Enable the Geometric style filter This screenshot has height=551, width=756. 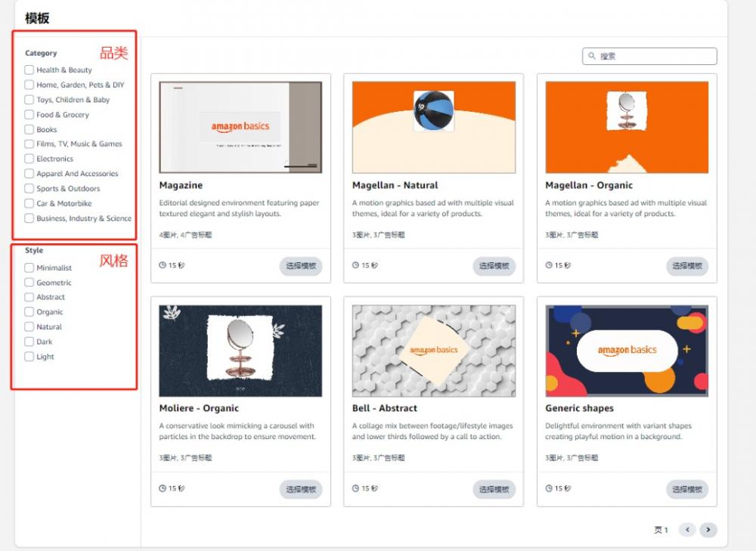pos(29,283)
